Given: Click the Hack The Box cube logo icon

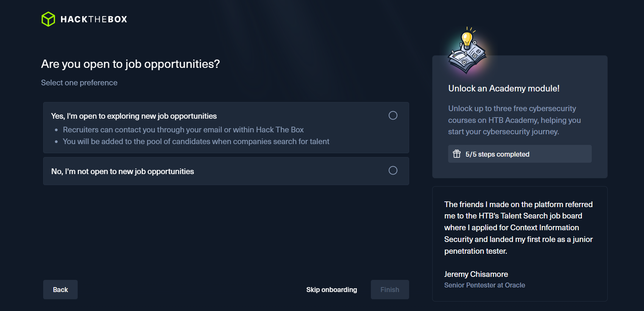Looking at the screenshot, I should [x=48, y=18].
